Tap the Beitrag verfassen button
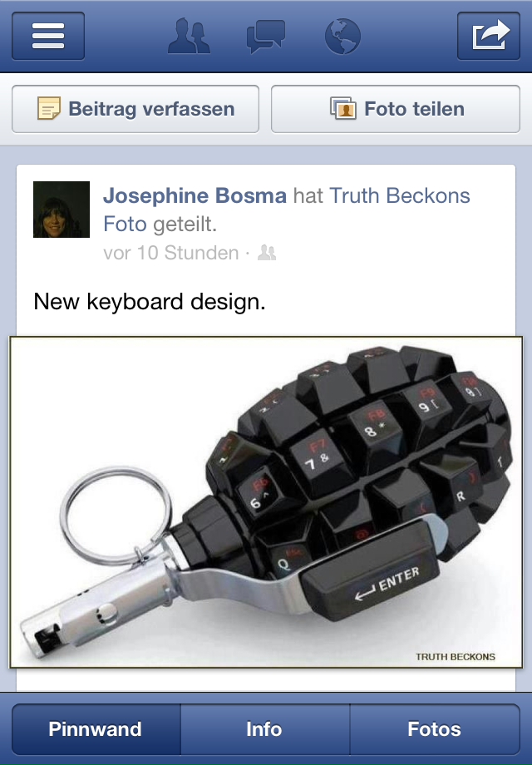The height and width of the screenshot is (765, 532). click(x=135, y=109)
